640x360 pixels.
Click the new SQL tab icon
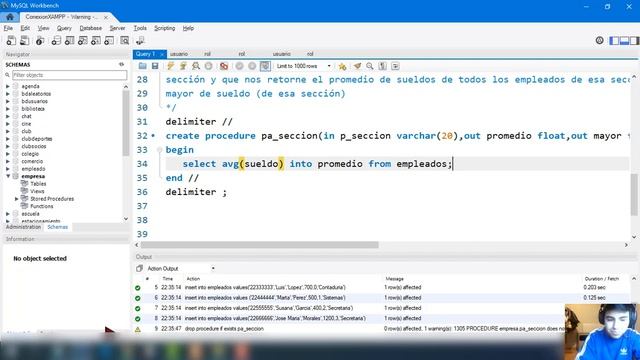[11, 40]
